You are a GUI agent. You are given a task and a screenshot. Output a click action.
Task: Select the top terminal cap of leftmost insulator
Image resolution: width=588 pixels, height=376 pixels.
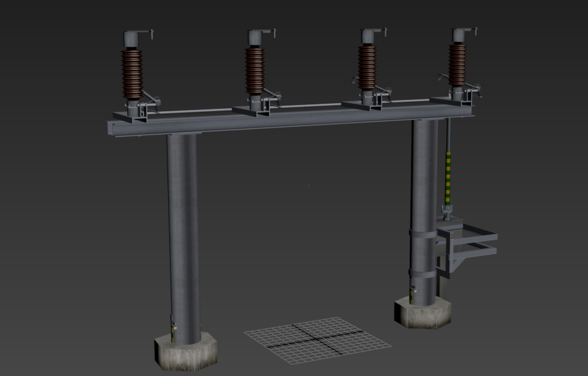pos(134,38)
